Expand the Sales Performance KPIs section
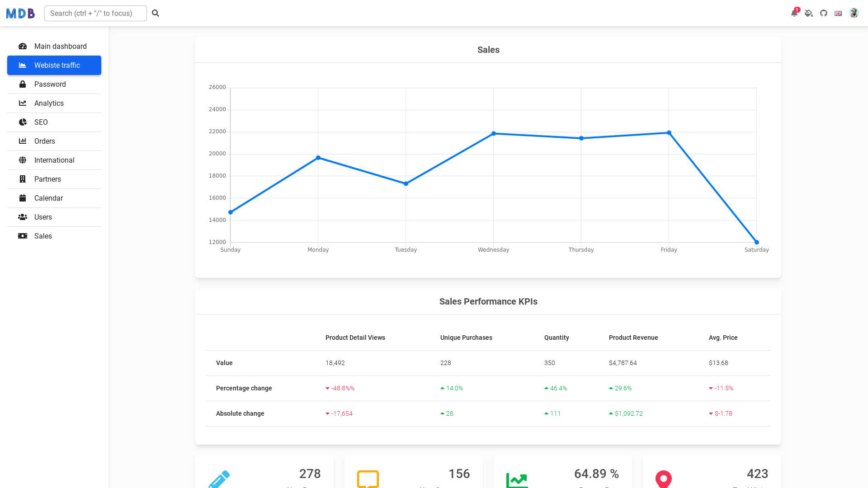The height and width of the screenshot is (488, 868). [488, 301]
